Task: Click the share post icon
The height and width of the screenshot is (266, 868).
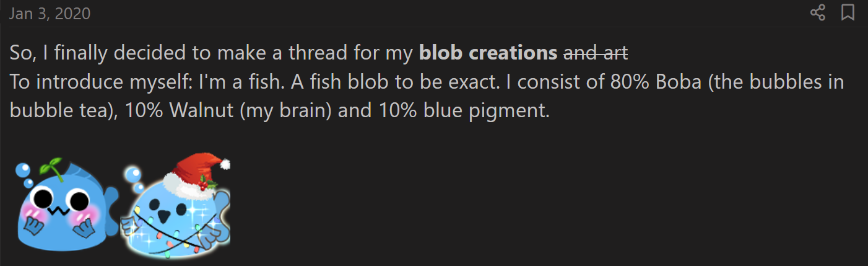Action: coord(818,12)
